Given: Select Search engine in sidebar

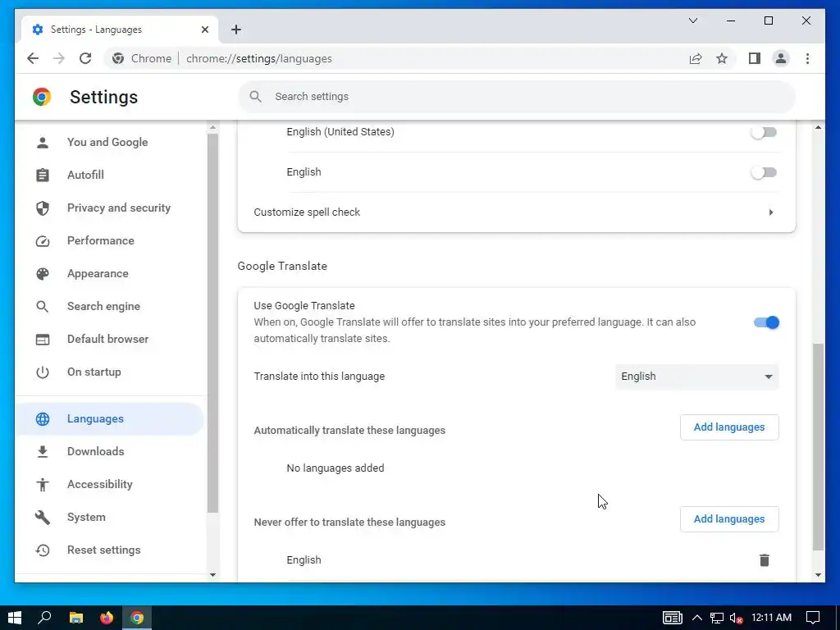Looking at the screenshot, I should (103, 306).
